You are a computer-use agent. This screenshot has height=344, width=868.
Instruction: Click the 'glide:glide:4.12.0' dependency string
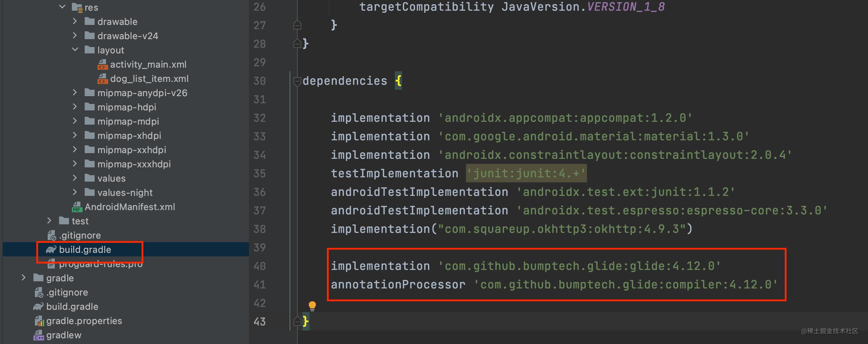pyautogui.click(x=579, y=266)
